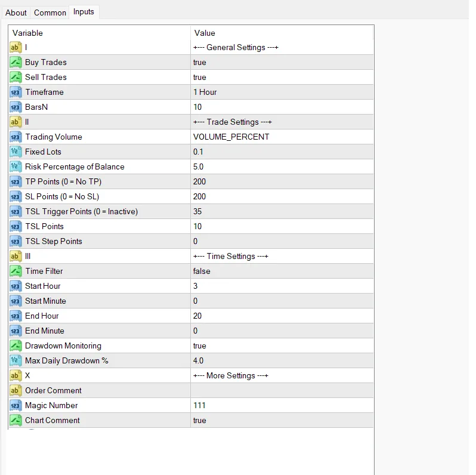Open the Trading Volume VOLUME_PERCENT dropdown

tap(282, 137)
